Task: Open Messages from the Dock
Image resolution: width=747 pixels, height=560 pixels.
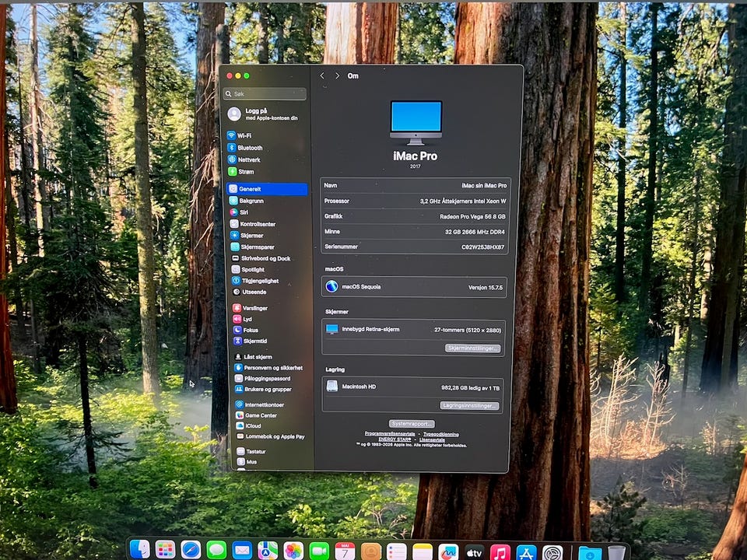Action: [217, 551]
